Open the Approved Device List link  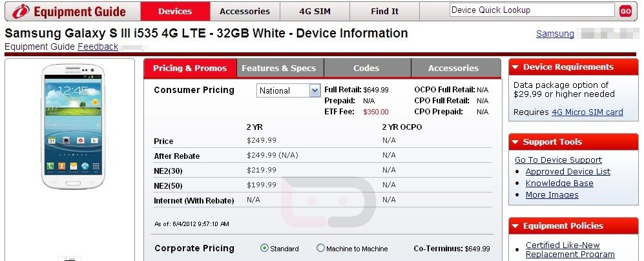click(x=568, y=172)
